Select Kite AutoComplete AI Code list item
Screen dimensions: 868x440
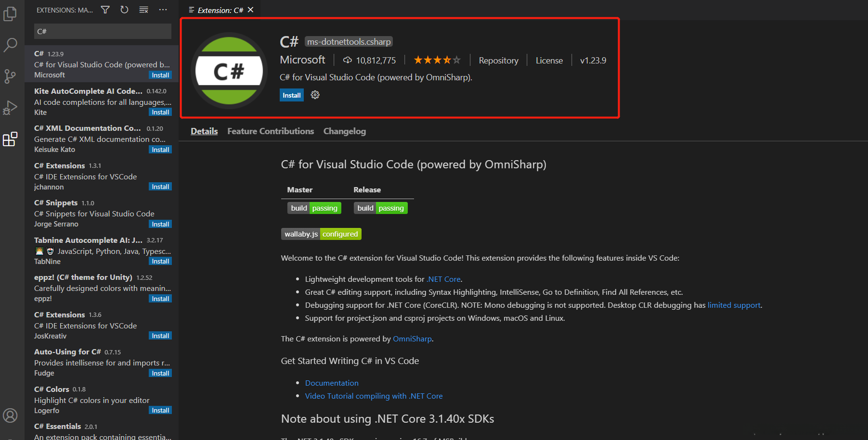[x=102, y=101]
